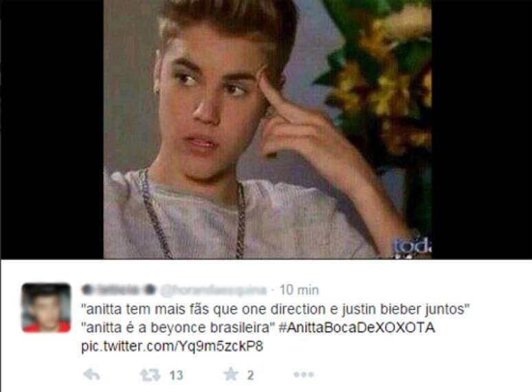Click the blurred @username handle

(213, 290)
